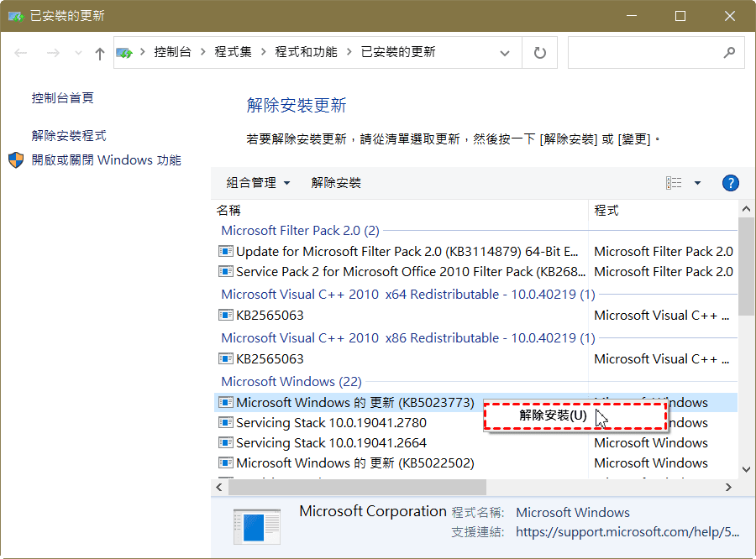The height and width of the screenshot is (559, 756).
Task: Collapse Visual C++ 2010 x86 Redistributable group
Action: 408,337
